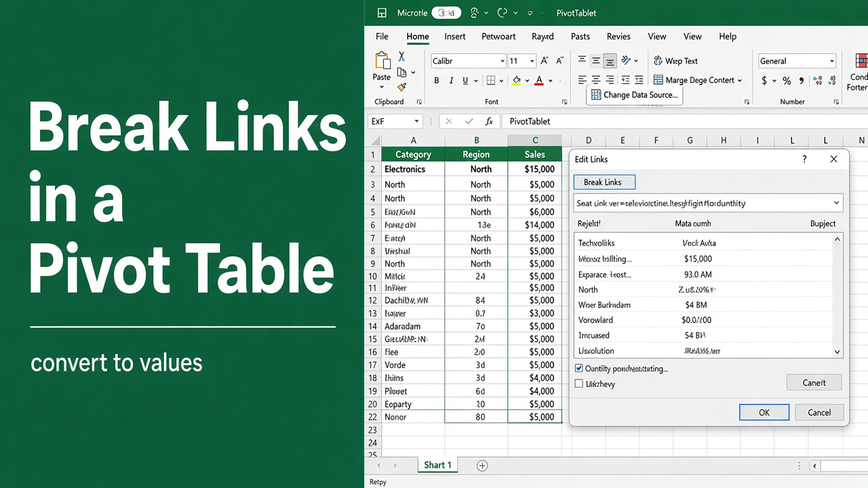
Task: Uncheck the 'Ontility' checkbox in the dialog
Action: tap(578, 369)
